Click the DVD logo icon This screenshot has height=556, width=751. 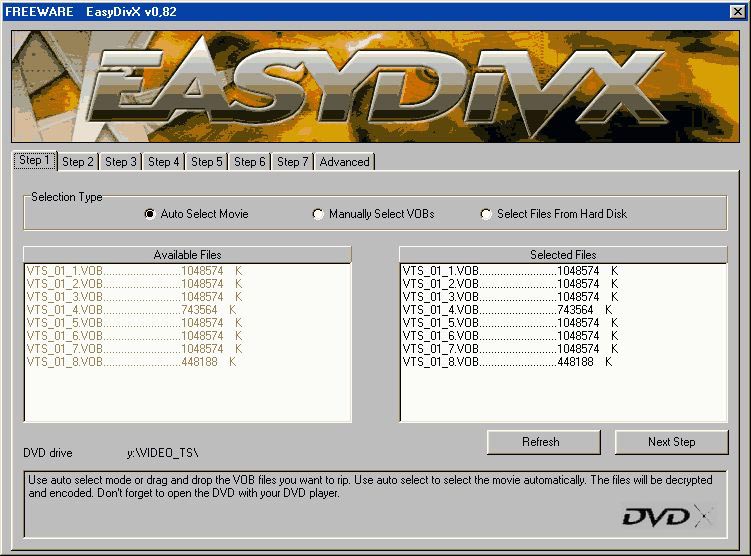point(668,516)
